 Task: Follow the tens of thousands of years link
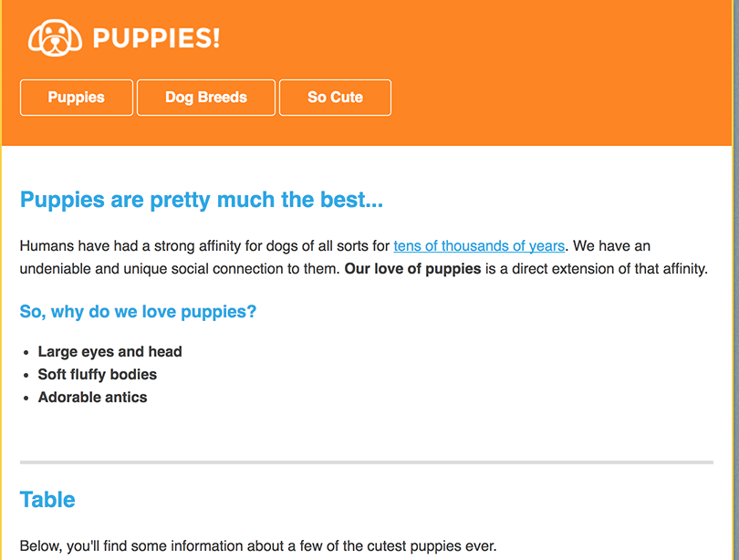[479, 246]
